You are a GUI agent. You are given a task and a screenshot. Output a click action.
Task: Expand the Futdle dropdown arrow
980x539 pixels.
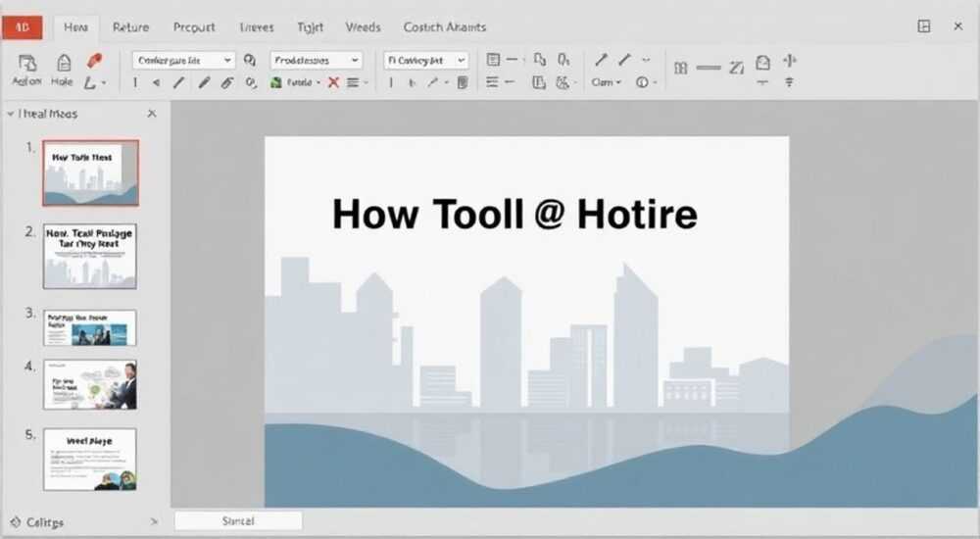click(318, 83)
